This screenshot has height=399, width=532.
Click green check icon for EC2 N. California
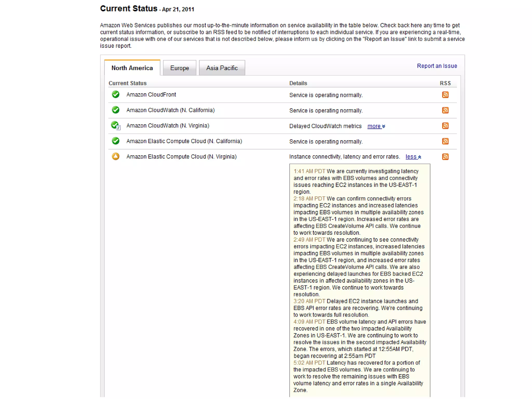point(116,141)
